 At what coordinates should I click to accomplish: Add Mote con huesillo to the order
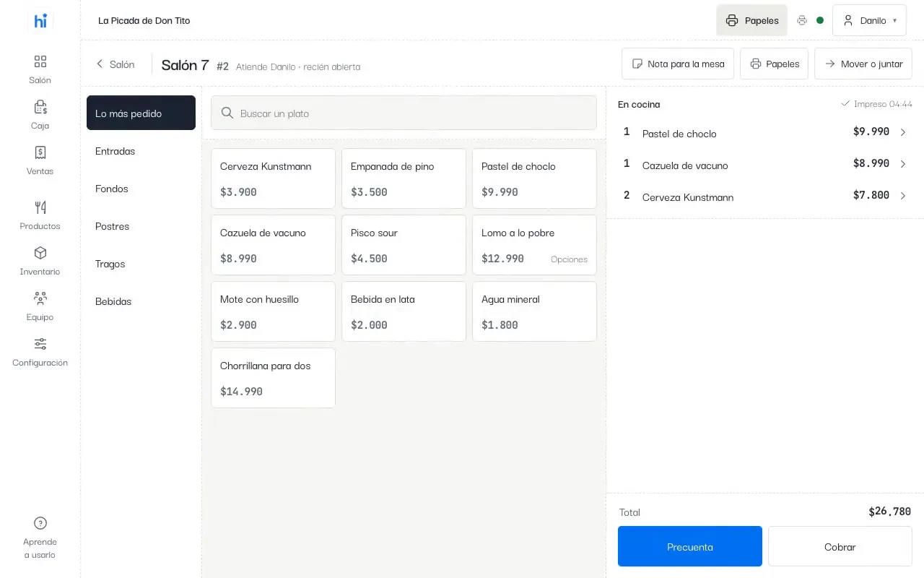(273, 311)
